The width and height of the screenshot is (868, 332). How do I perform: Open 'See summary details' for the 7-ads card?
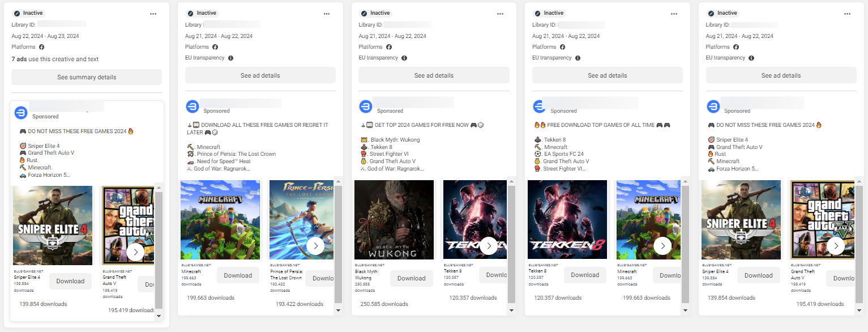click(x=87, y=77)
